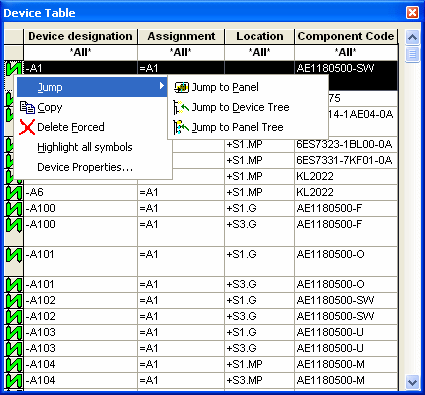Click green symbol icon of selected -A1 row
Screen dimensions: 425x395
click(x=14, y=69)
